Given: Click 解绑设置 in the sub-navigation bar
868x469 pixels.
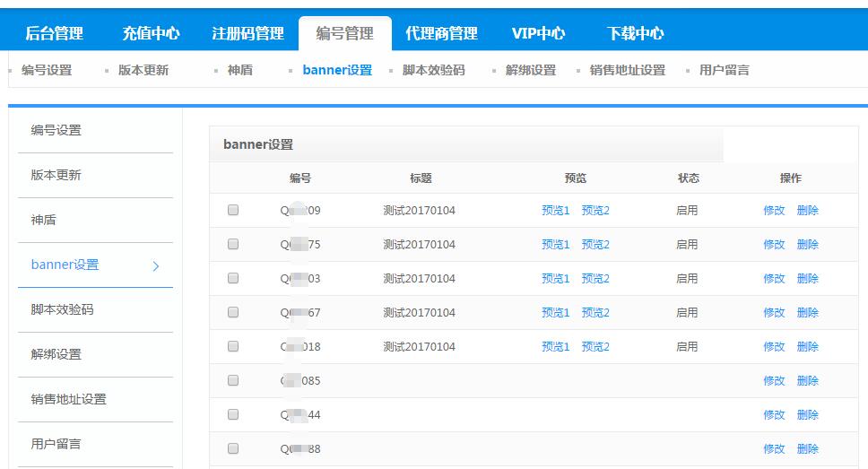Looking at the screenshot, I should click(x=530, y=70).
